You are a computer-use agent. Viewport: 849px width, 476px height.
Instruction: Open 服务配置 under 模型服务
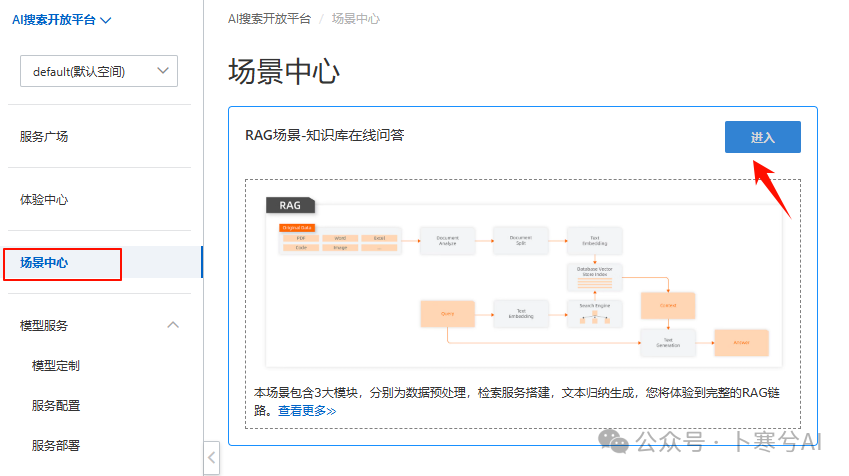pos(56,406)
